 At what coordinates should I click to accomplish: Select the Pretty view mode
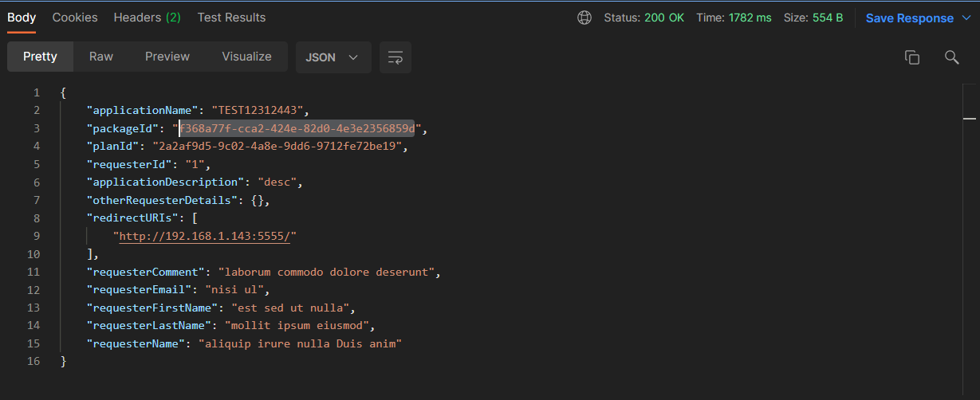point(40,57)
